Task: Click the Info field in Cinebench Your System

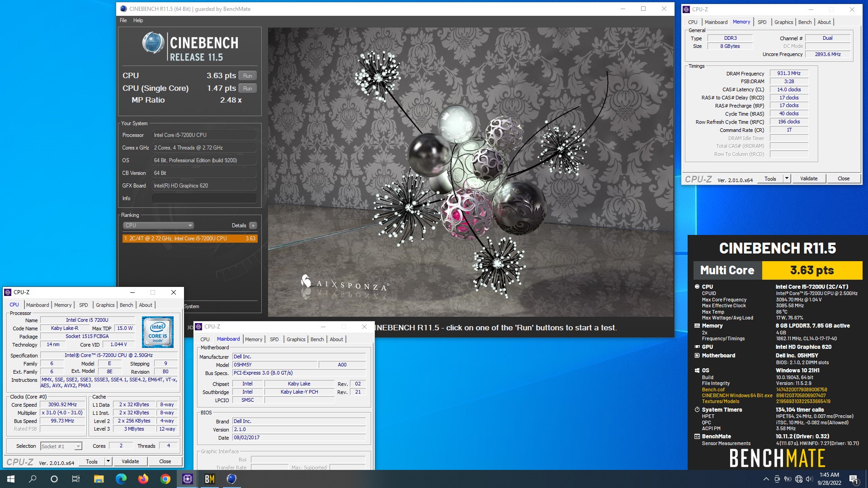Action: point(204,198)
